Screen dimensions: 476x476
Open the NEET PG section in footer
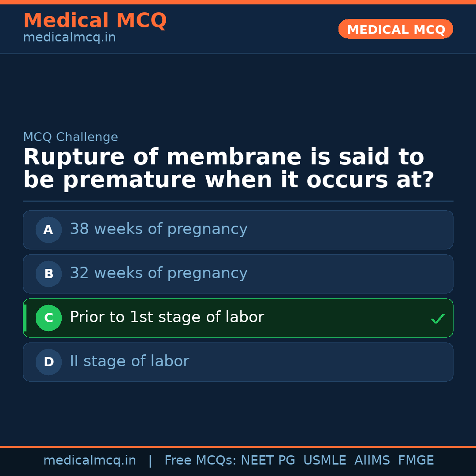268,460
